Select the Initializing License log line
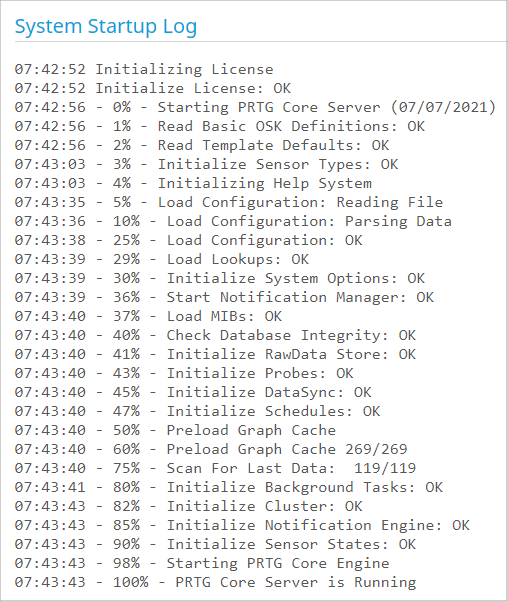The height and width of the screenshot is (602, 508). (x=144, y=69)
